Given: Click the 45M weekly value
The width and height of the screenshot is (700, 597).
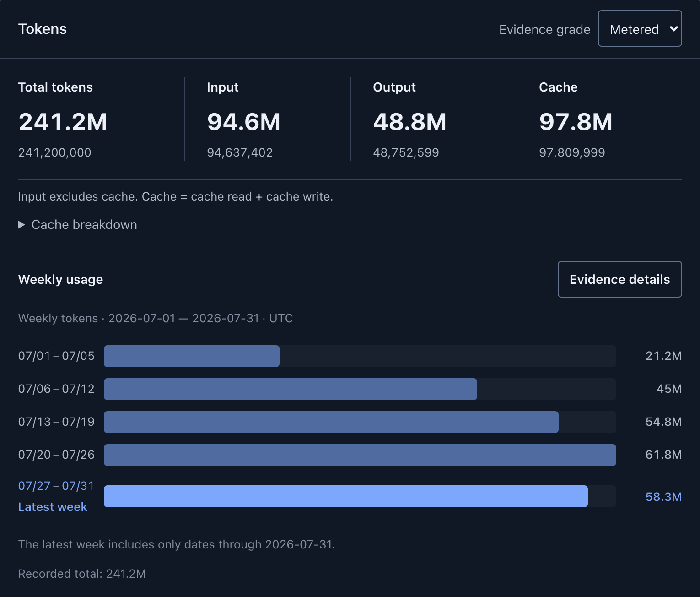Looking at the screenshot, I should tap(669, 389).
